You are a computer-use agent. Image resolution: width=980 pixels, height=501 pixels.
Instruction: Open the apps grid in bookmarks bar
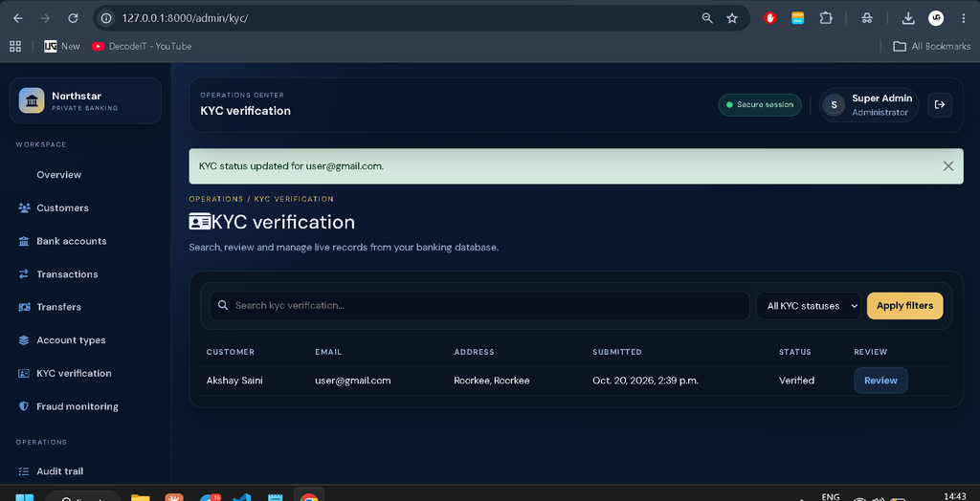15,46
